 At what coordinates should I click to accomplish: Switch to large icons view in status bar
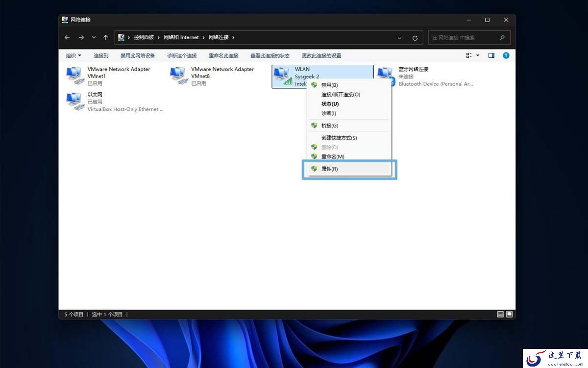click(x=509, y=314)
